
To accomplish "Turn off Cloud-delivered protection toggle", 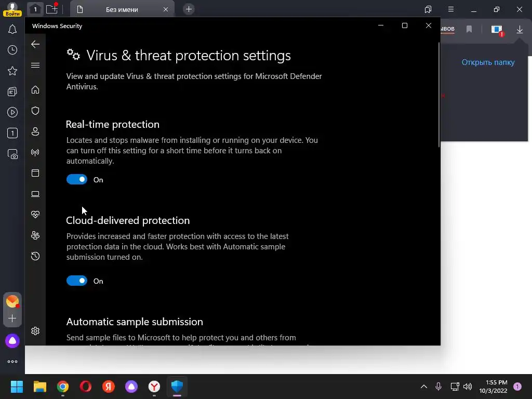I will 77,281.
